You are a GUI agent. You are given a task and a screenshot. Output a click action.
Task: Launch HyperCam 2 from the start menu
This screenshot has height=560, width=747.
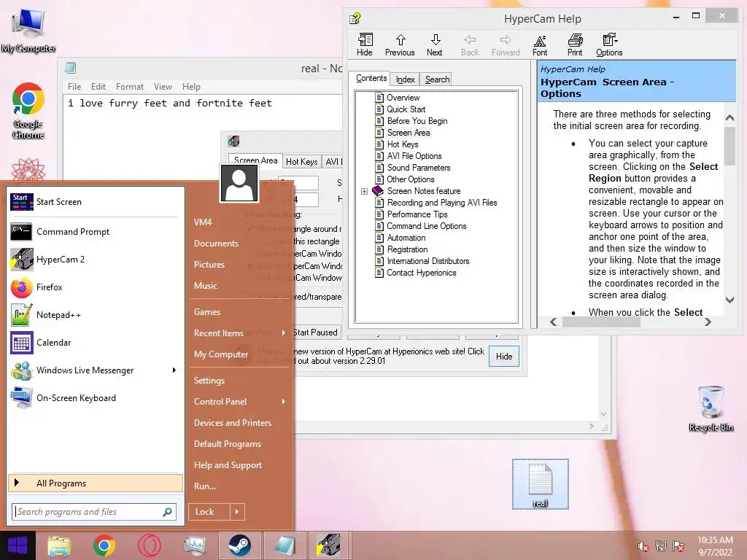[94, 260]
